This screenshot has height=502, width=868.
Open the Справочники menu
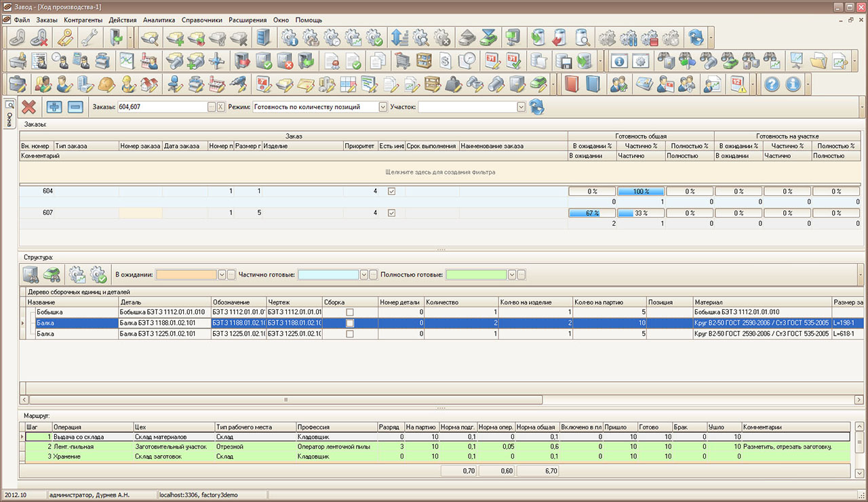[202, 20]
